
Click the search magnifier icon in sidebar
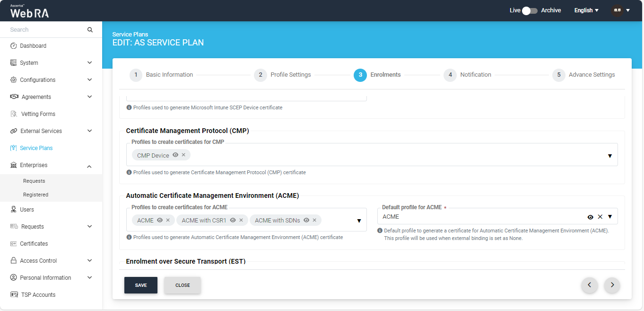pos(90,30)
